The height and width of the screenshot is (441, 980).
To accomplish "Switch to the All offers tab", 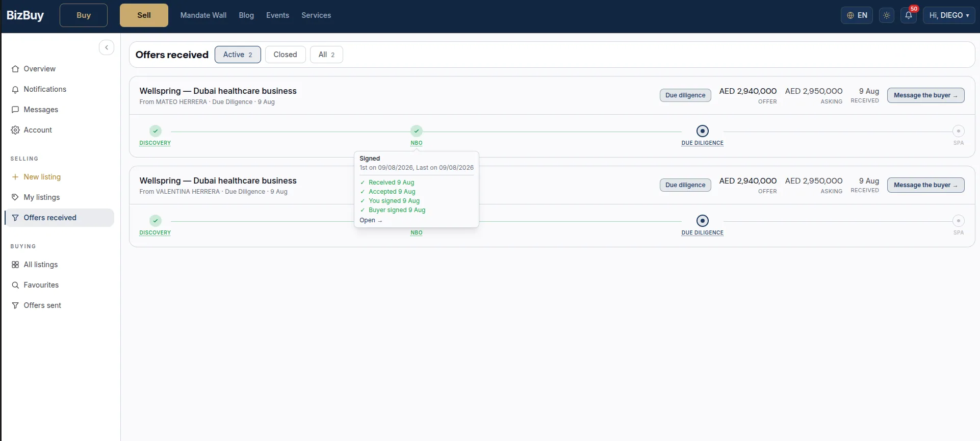I will point(326,55).
